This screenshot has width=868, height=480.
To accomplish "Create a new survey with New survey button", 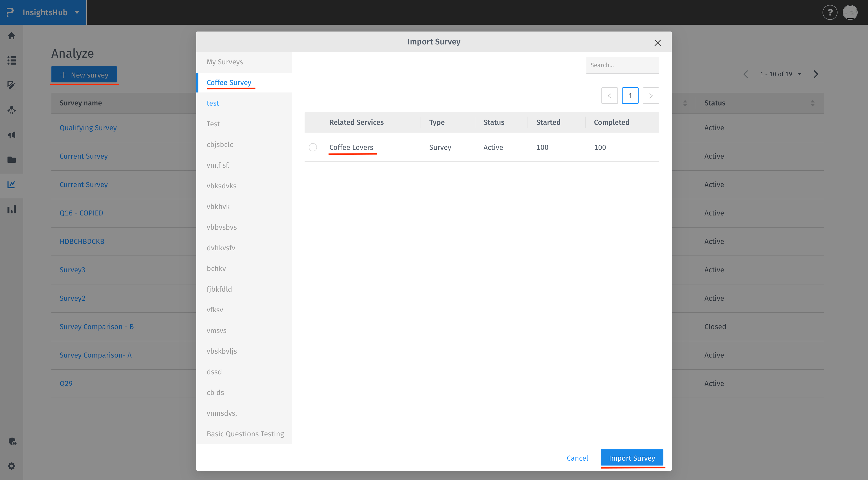I will tap(84, 74).
